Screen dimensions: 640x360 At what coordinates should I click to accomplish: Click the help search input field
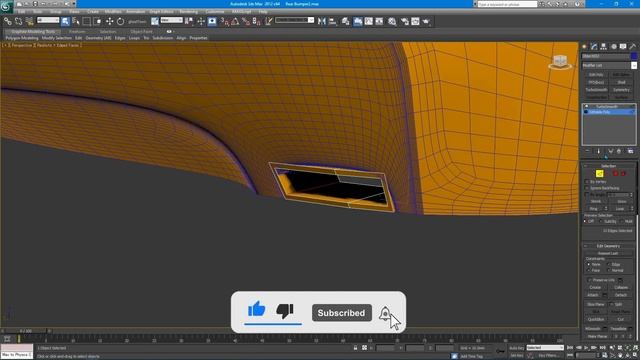(x=507, y=4)
